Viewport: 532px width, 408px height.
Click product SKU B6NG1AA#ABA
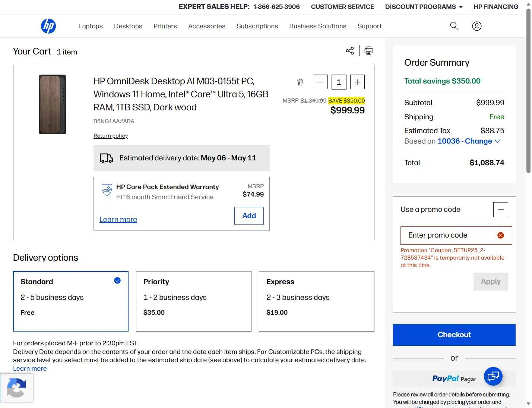(x=114, y=121)
